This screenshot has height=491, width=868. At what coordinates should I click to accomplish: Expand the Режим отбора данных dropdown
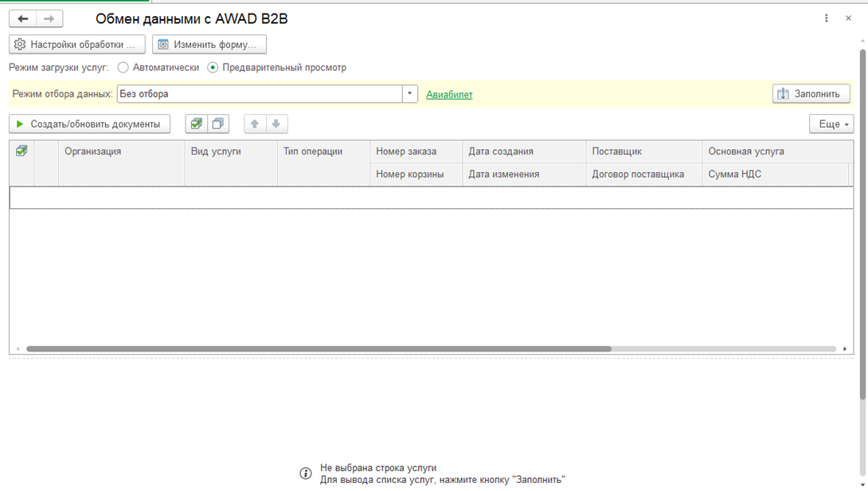pos(410,94)
